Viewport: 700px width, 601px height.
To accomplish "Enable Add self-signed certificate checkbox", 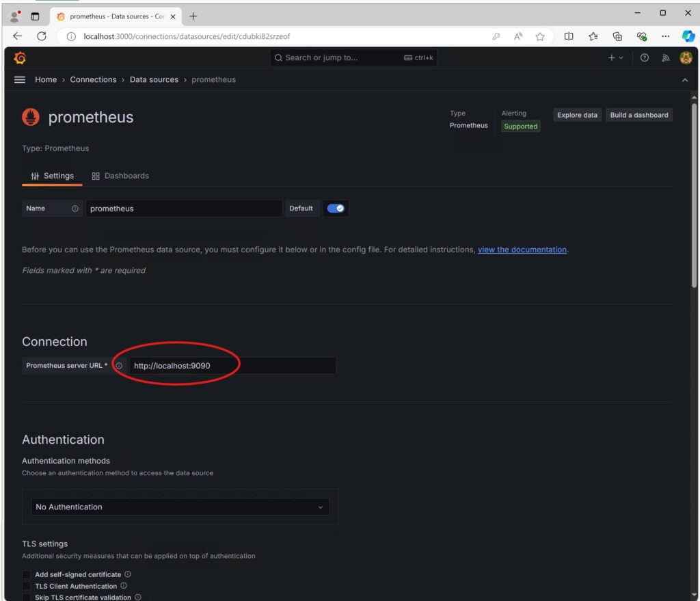I will (27, 575).
